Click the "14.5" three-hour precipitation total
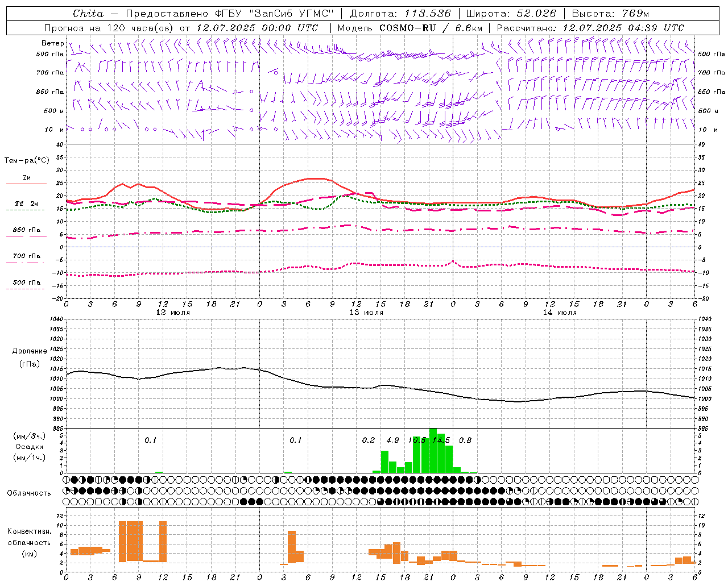The width and height of the screenshot is (728, 582). tap(441, 440)
